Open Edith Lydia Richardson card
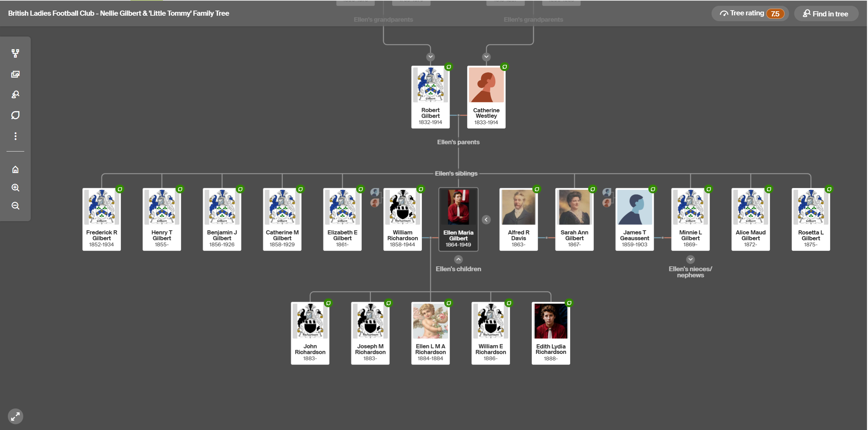The image size is (868, 430). click(x=551, y=333)
